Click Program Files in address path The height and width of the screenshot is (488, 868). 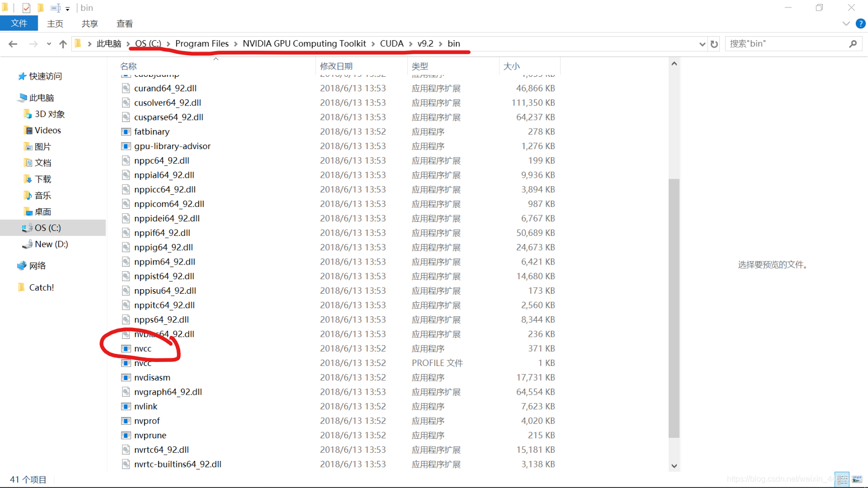tap(202, 44)
